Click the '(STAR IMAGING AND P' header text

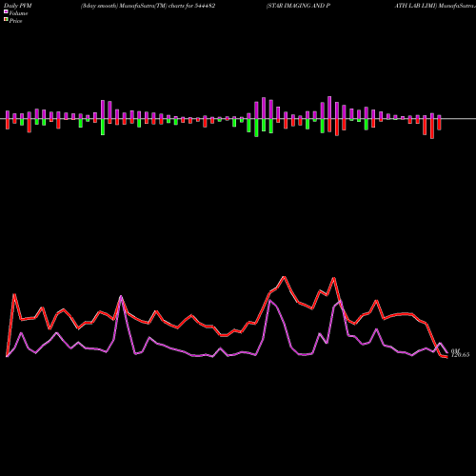298,6
